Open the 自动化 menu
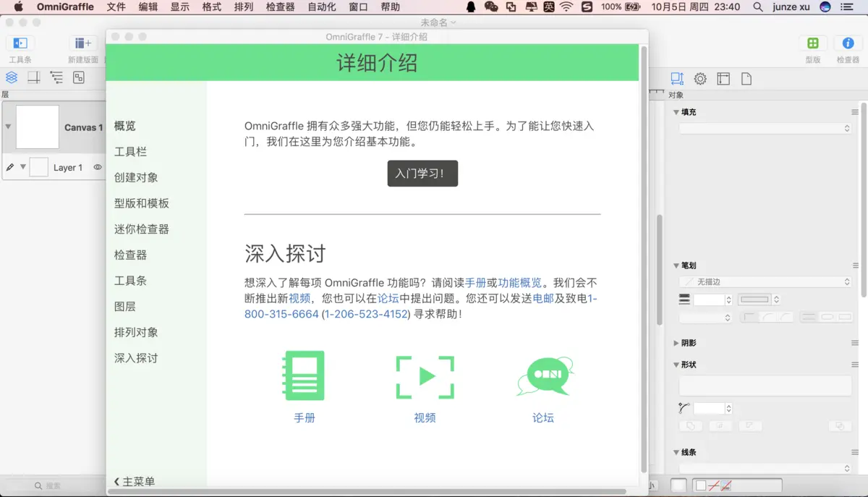 (x=322, y=7)
